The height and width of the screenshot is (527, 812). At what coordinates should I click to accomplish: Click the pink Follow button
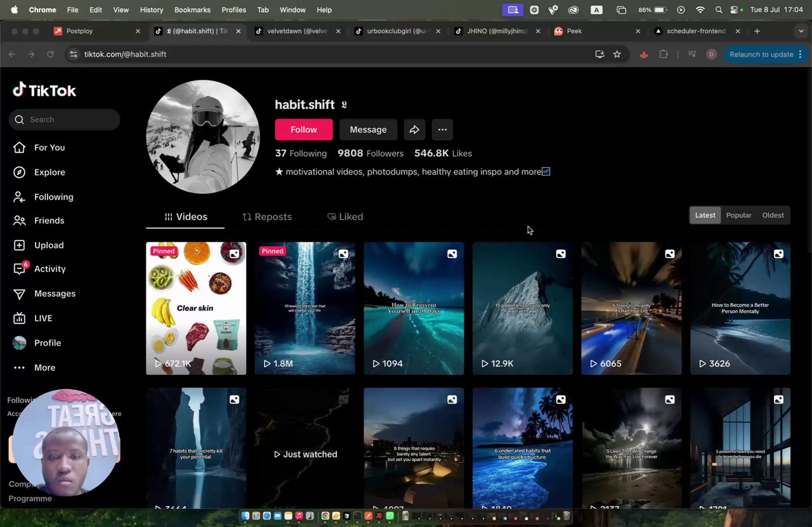tap(303, 129)
